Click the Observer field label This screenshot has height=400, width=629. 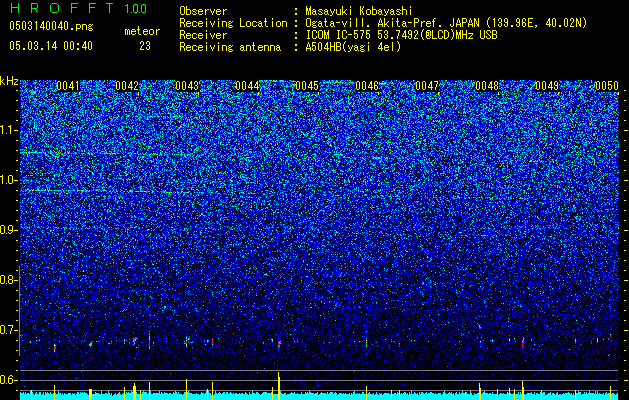[x=203, y=11]
